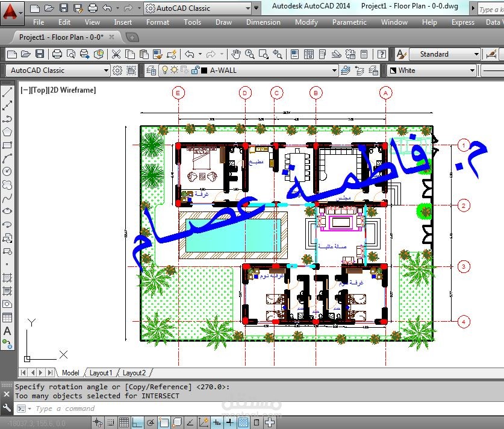The height and width of the screenshot is (429, 504).
Task: Select the Revision Cloud tool
Action: pyautogui.click(x=7, y=184)
